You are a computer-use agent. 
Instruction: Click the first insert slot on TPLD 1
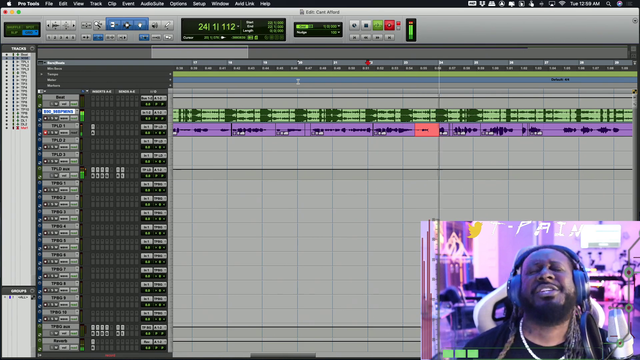coord(93,127)
